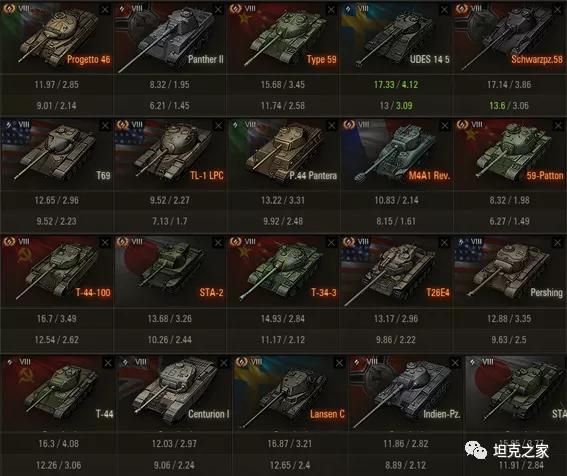
Task: Click the Lansen C tank name
Action: point(327,414)
